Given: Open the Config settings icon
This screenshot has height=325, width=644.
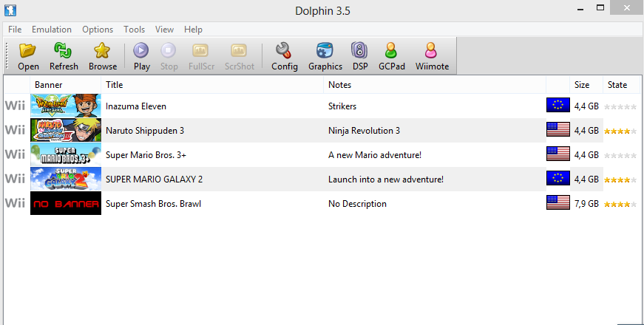Looking at the screenshot, I should [284, 51].
